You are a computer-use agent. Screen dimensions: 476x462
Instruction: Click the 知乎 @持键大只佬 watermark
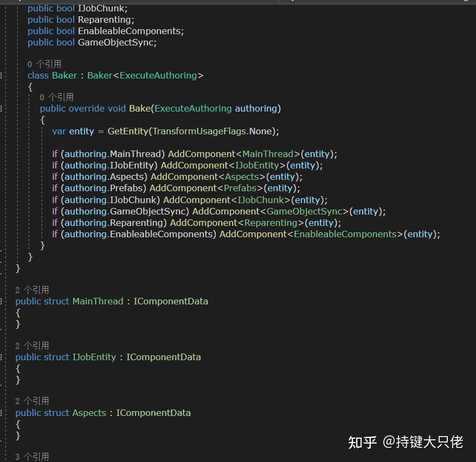click(406, 443)
